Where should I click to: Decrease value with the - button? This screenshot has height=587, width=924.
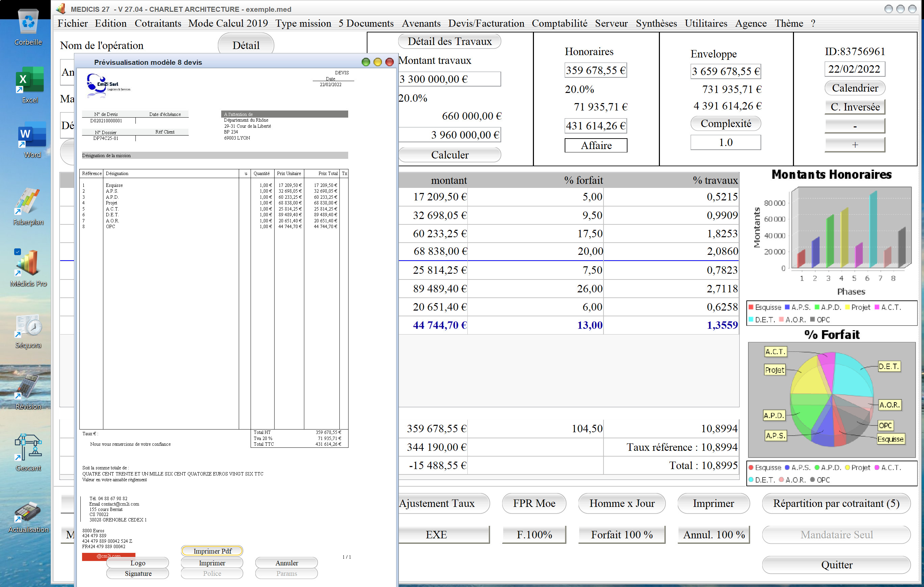[x=854, y=126]
